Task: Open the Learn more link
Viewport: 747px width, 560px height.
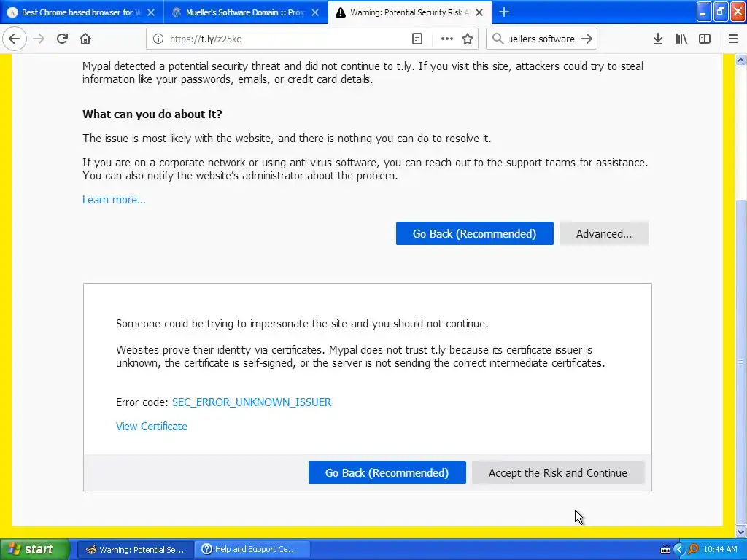Action: click(114, 200)
